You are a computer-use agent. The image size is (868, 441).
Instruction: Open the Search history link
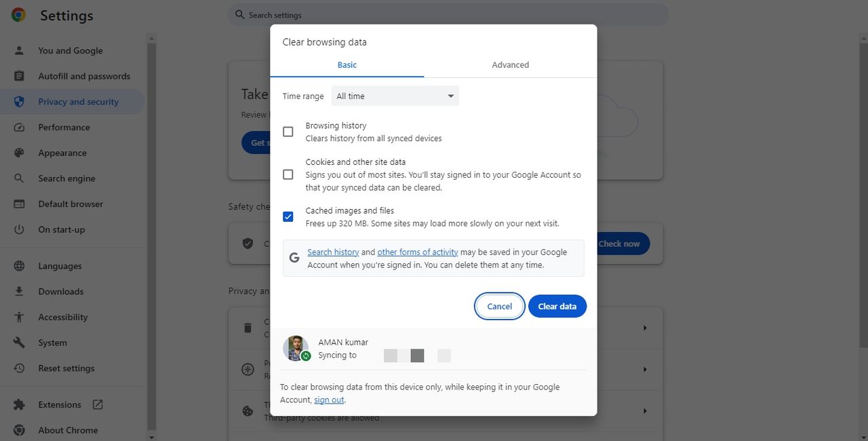tap(333, 252)
